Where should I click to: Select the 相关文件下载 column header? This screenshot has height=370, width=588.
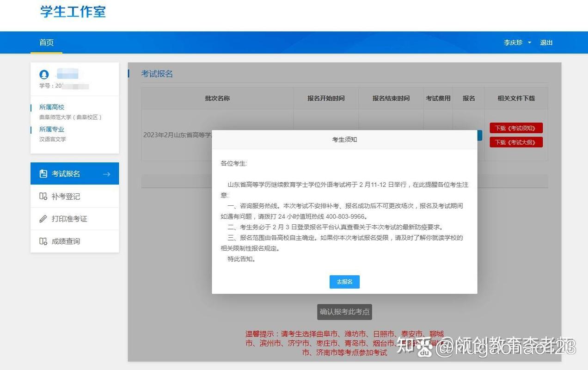(516, 98)
